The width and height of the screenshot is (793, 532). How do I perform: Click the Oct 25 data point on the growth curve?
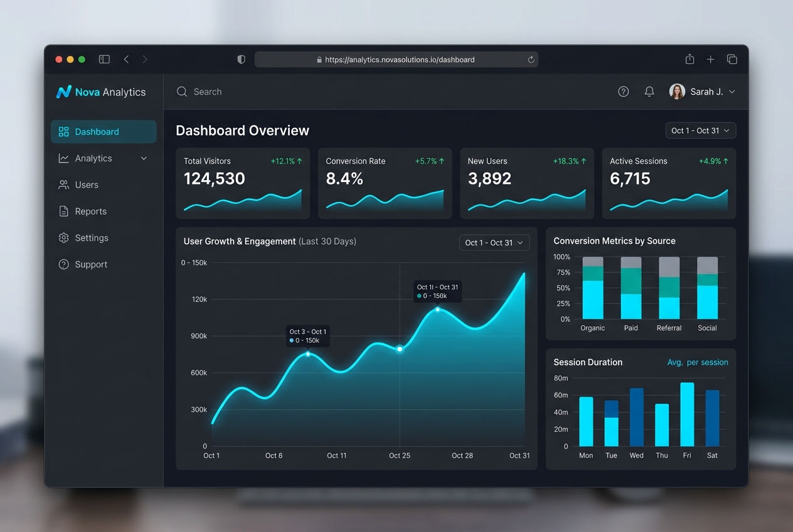tap(400, 349)
